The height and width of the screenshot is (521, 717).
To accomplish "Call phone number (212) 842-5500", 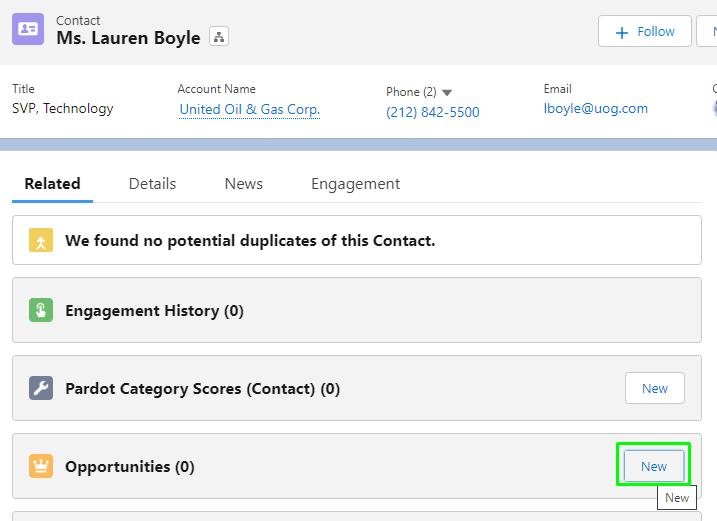I will click(x=433, y=112).
